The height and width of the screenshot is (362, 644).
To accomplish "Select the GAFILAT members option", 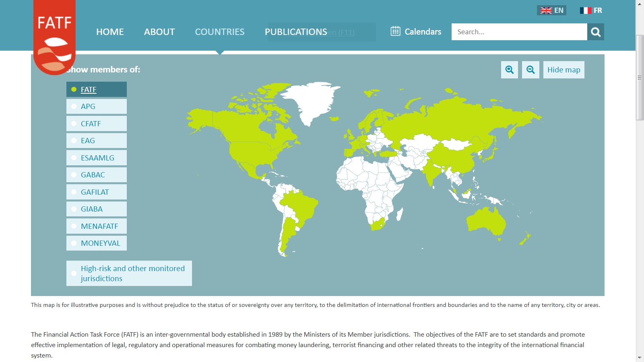I will pos(97,192).
